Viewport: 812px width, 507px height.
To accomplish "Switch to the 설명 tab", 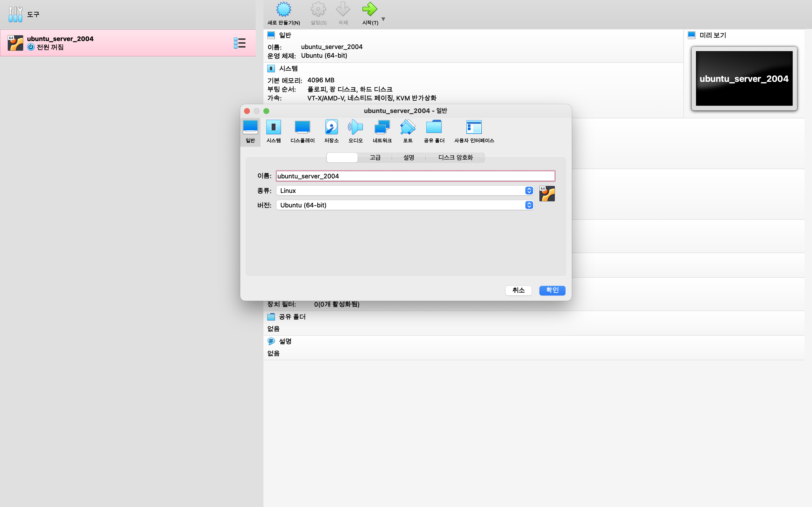I will pyautogui.click(x=408, y=158).
